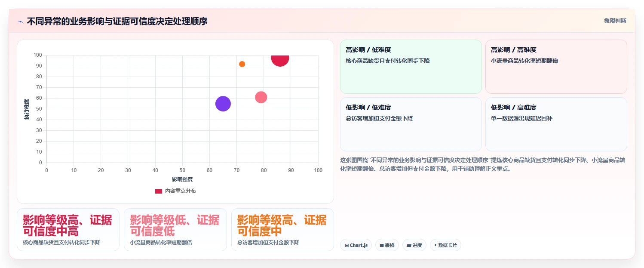Click the 影响强度 x-axis label
This screenshot has height=268, width=644.
click(x=182, y=179)
